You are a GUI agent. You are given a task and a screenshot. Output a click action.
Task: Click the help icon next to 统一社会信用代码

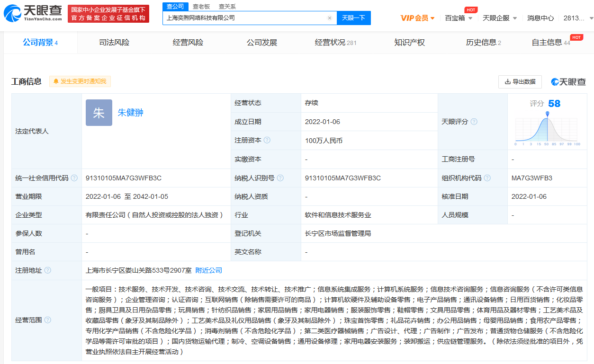74,178
